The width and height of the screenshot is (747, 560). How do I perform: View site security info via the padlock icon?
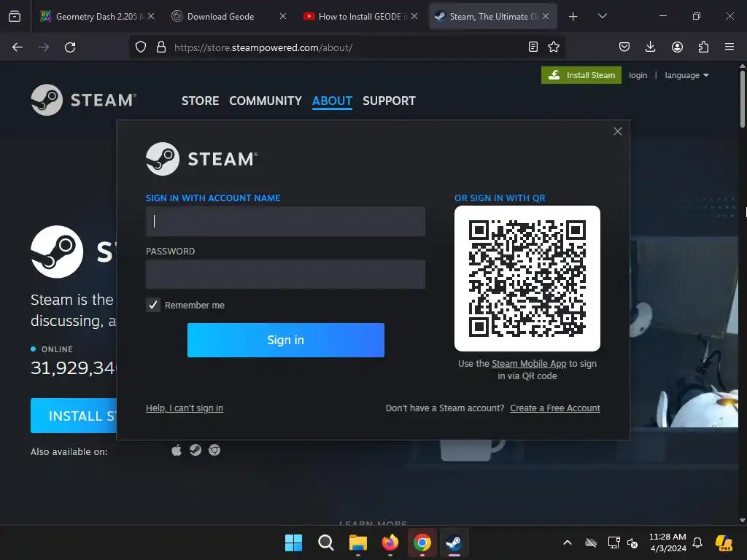pyautogui.click(x=161, y=47)
